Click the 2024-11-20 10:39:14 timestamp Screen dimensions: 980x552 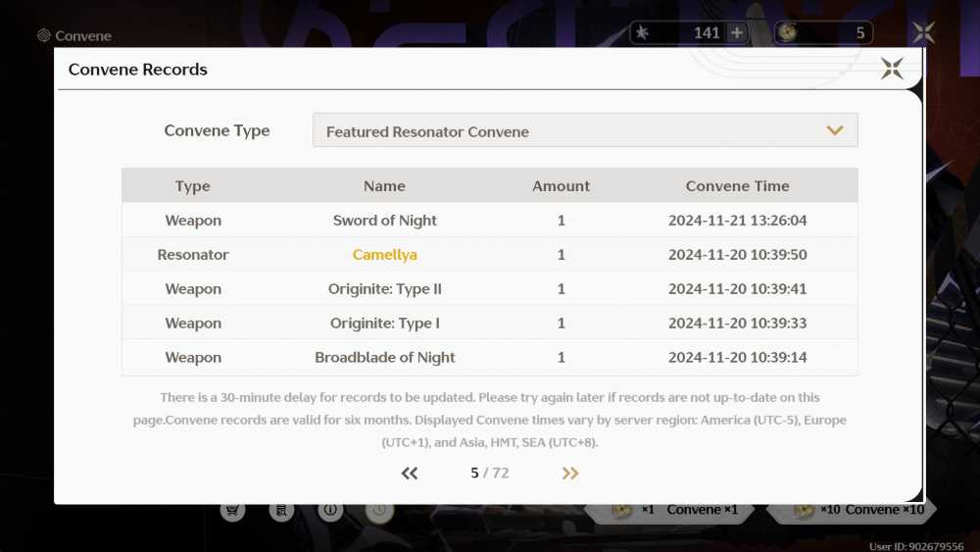[737, 358]
